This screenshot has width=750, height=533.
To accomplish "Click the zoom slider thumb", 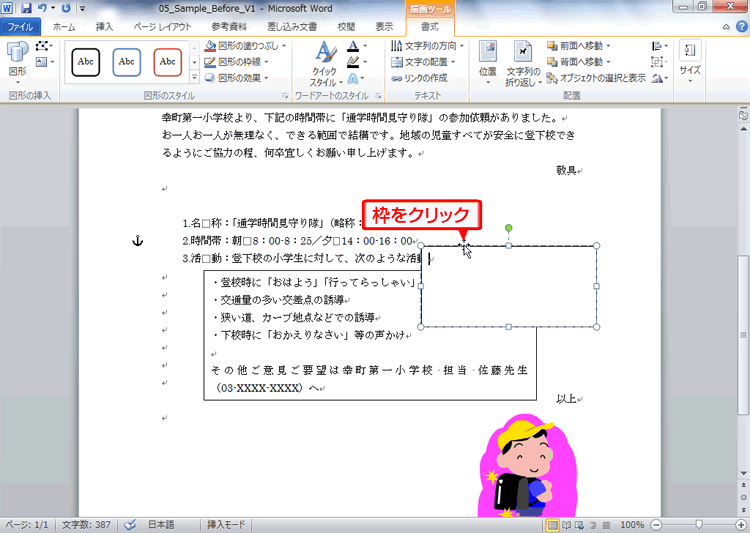I will (699, 525).
